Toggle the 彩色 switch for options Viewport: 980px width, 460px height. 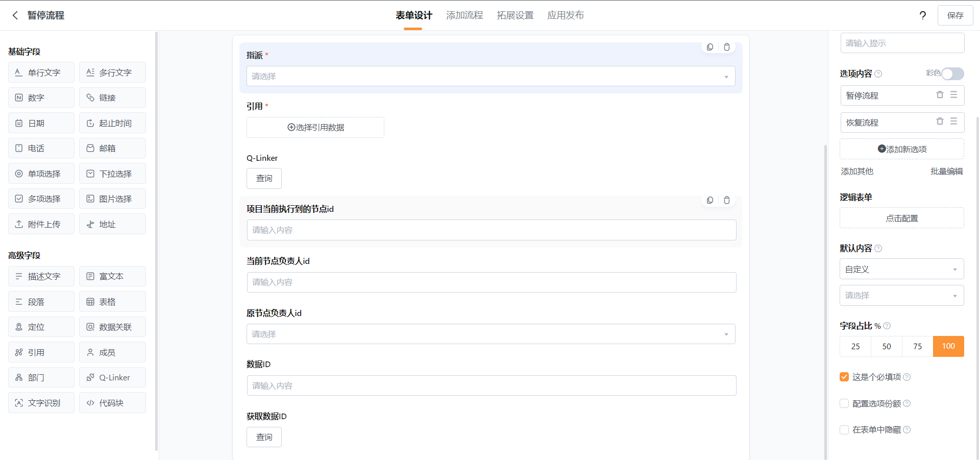pyautogui.click(x=952, y=74)
